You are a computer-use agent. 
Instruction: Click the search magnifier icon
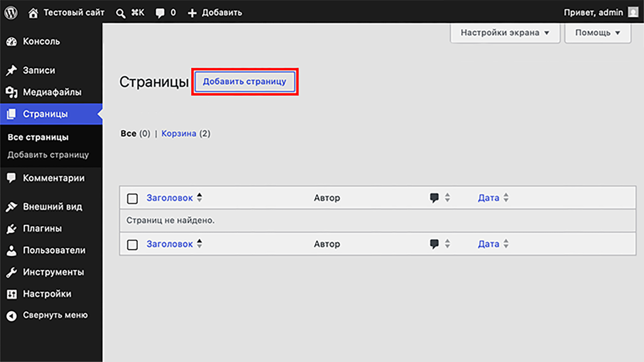[x=120, y=13]
